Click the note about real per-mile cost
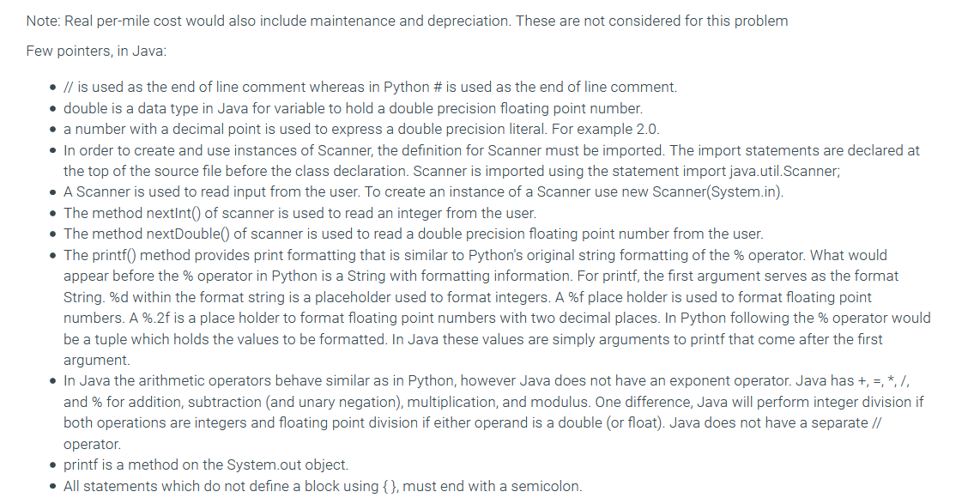Viewport: 980px width, 504px height. click(407, 21)
